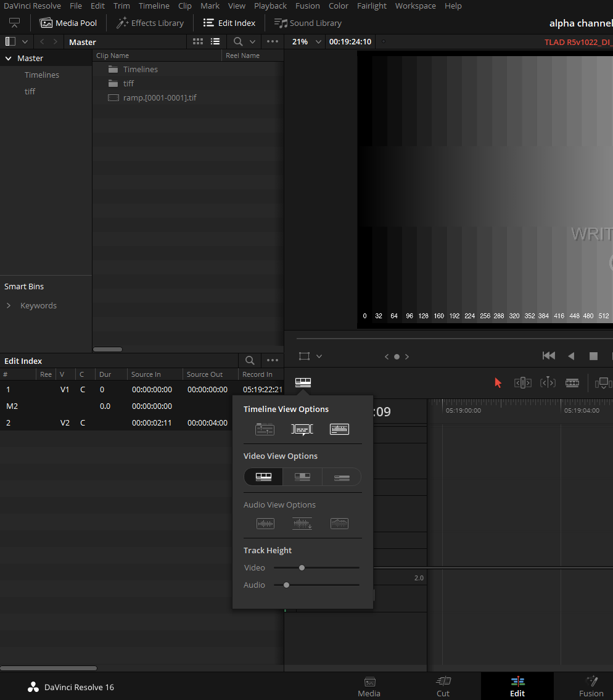613x700 pixels.
Task: Toggle audio waveforms view option
Action: [x=339, y=429]
